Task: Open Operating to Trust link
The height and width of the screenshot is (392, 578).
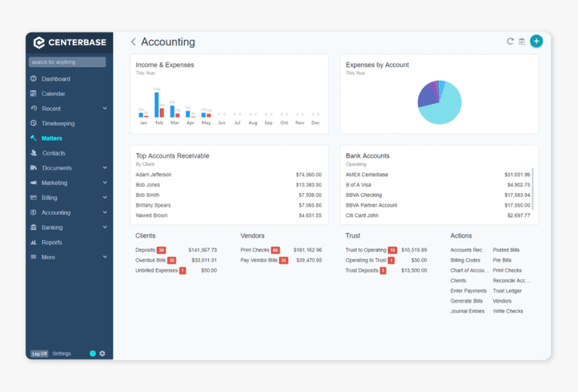Action: click(366, 260)
